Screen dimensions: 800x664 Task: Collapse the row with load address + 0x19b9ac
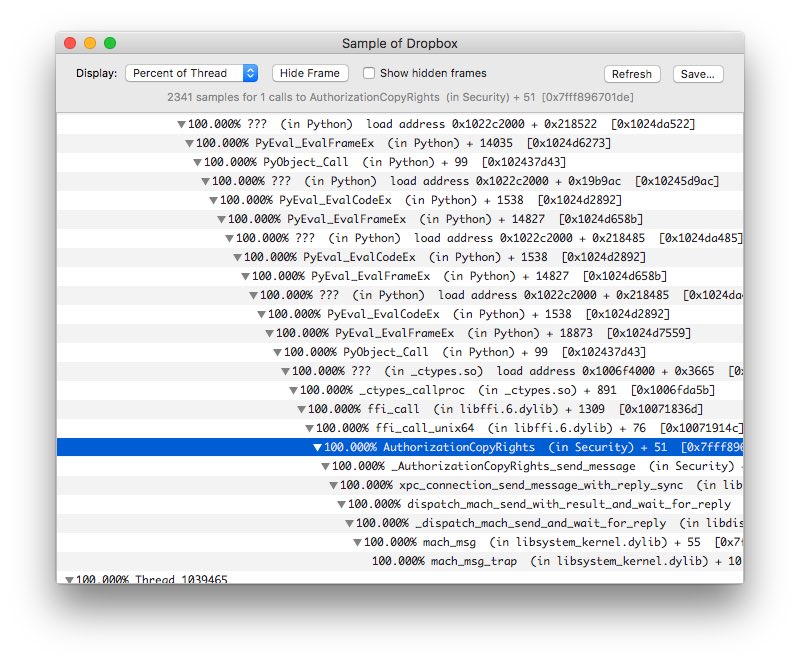pos(205,181)
